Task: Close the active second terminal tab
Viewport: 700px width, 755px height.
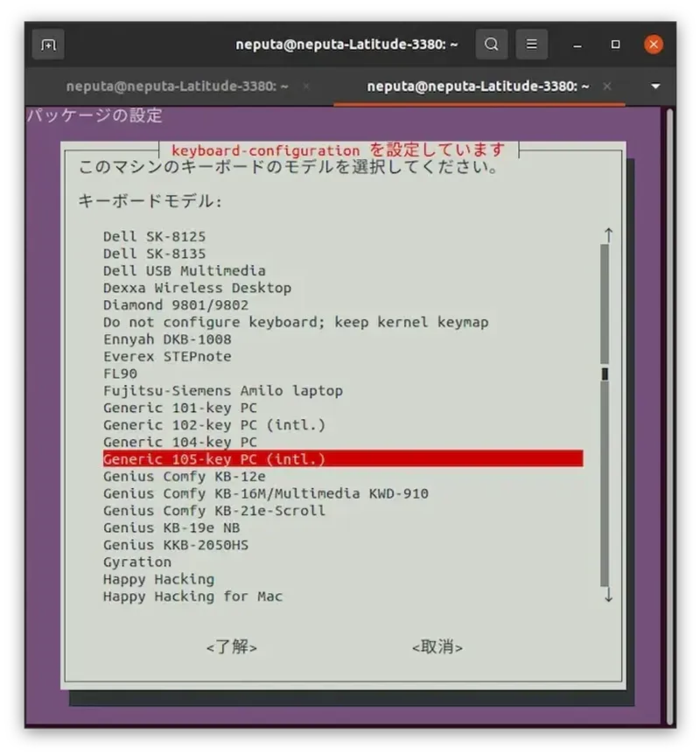Action: point(607,87)
